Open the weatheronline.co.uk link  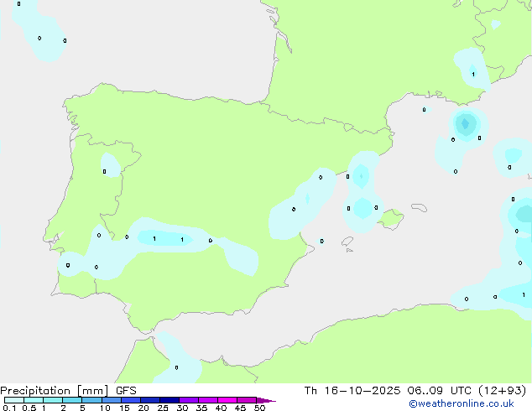(462, 403)
